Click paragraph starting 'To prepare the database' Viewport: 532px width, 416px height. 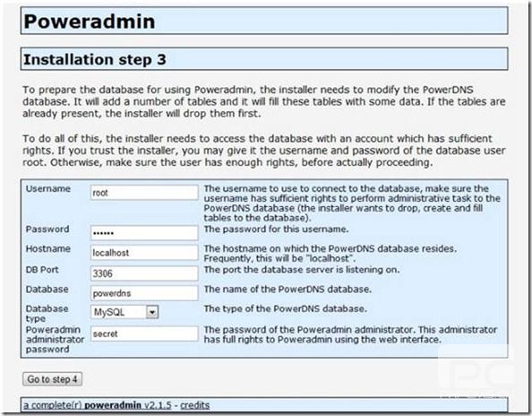[x=264, y=101]
